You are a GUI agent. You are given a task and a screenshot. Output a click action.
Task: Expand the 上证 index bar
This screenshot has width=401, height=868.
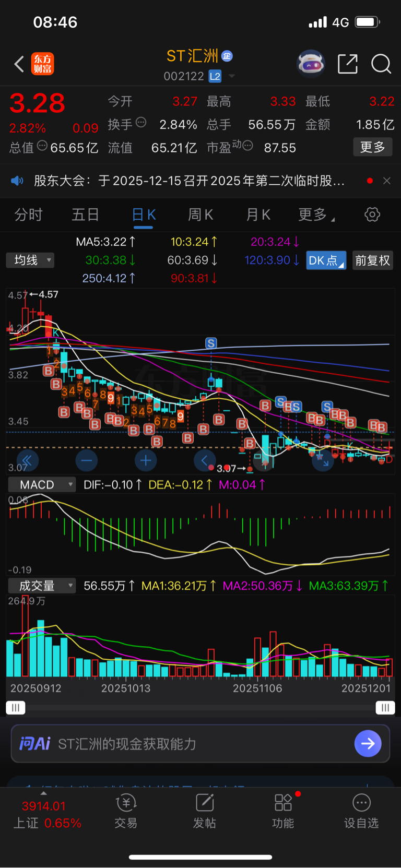(x=43, y=793)
